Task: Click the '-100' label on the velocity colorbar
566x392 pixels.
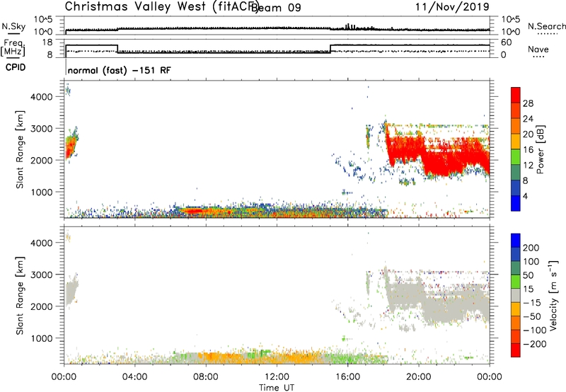Action: pos(535,330)
